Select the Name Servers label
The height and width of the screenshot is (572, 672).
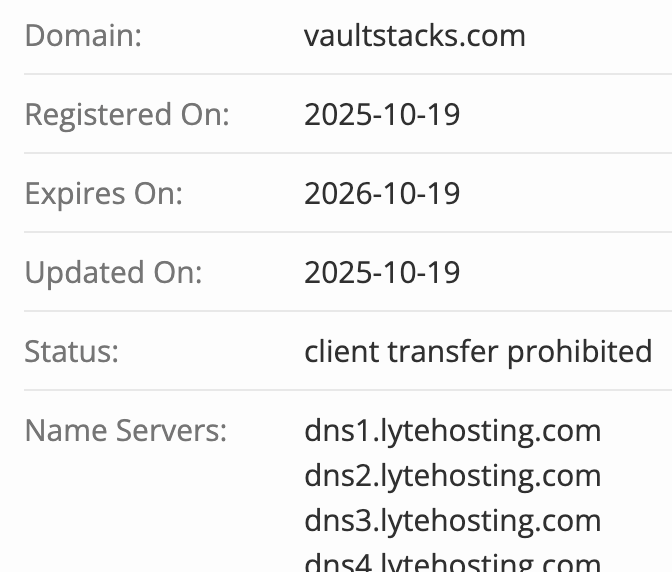(126, 431)
